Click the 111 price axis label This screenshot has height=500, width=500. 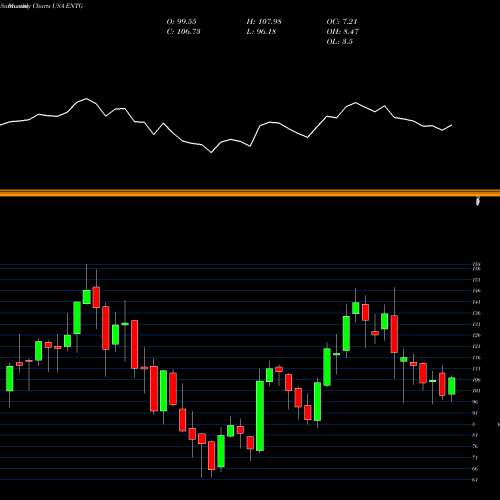click(476, 369)
